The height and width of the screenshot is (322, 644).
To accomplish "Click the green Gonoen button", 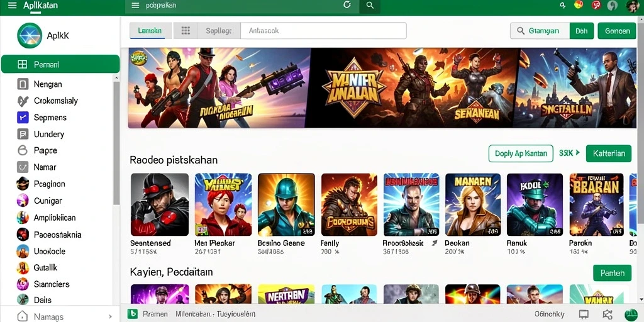I will 617,31.
